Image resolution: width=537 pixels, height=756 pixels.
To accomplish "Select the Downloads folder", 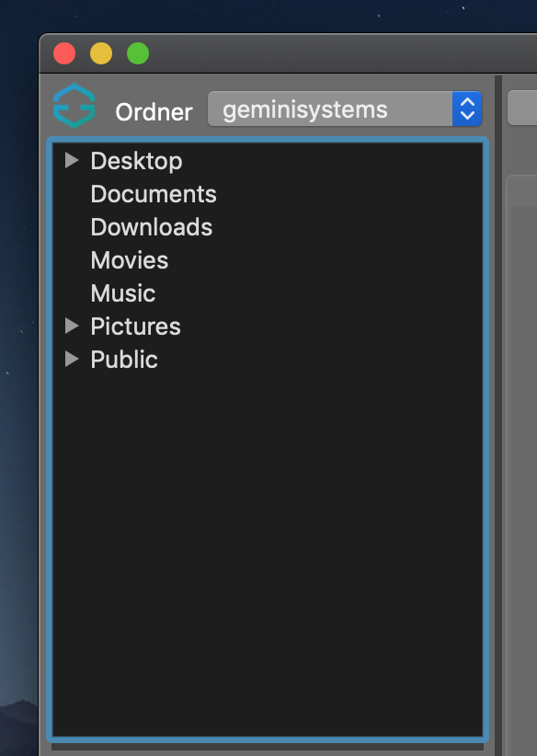I will pyautogui.click(x=152, y=227).
